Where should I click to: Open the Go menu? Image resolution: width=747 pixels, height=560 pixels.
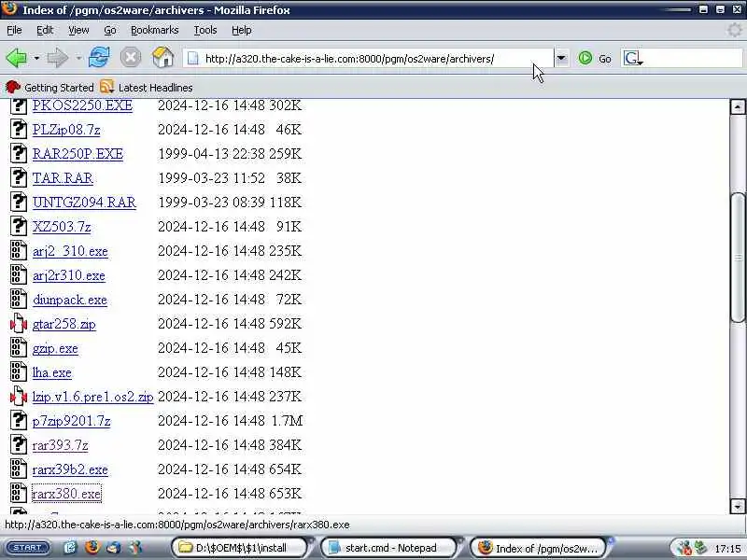click(x=110, y=30)
